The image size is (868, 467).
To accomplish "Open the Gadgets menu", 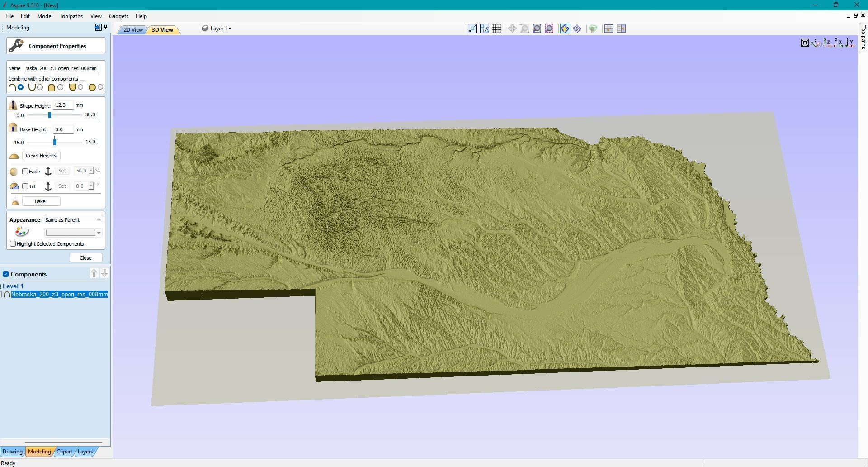I will pos(118,16).
